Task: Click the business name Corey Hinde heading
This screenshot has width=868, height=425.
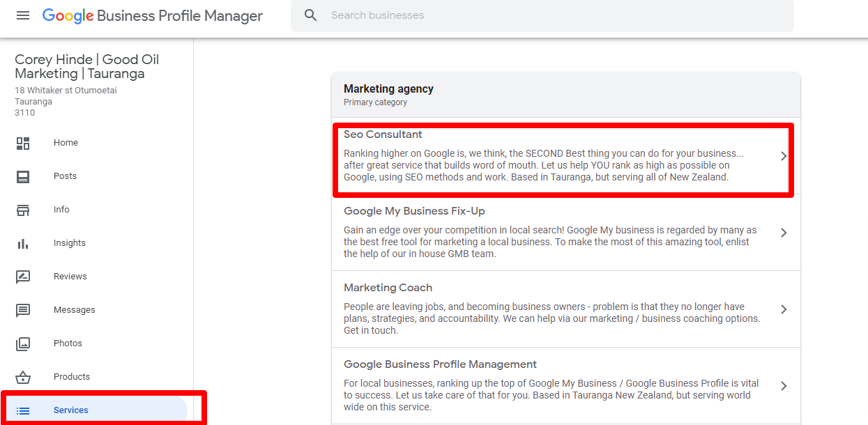Action: [87, 67]
